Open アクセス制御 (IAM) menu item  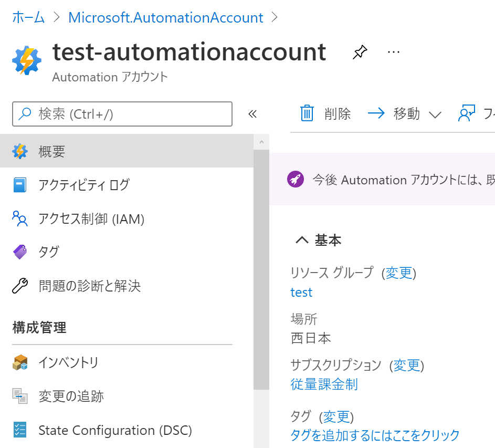point(127,218)
